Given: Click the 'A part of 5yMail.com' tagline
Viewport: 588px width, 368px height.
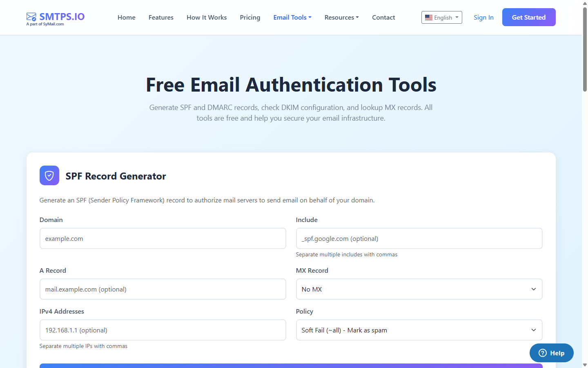Looking at the screenshot, I should point(45,24).
